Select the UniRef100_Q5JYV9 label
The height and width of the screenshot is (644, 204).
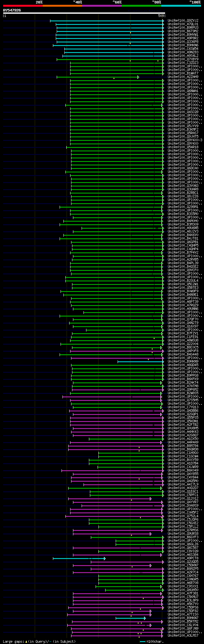183,126
